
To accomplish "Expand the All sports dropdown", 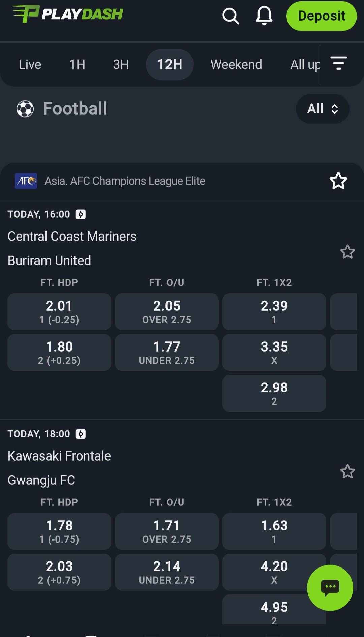I will tap(322, 109).
